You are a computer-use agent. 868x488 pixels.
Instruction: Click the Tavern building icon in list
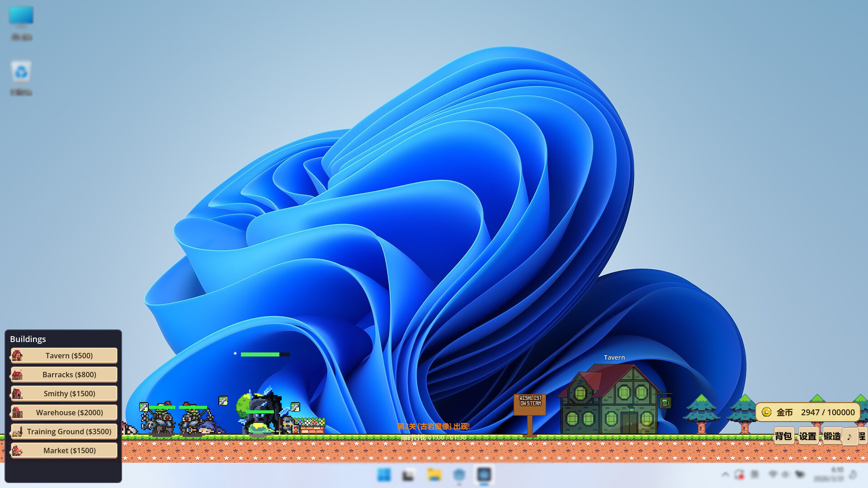point(17,356)
